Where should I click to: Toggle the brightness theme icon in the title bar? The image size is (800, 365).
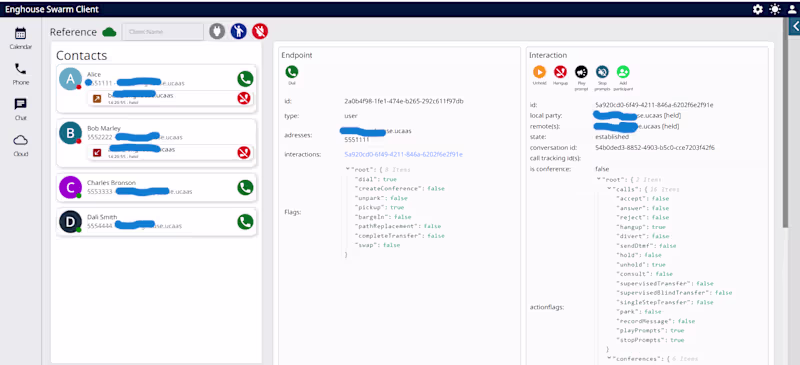(x=775, y=9)
